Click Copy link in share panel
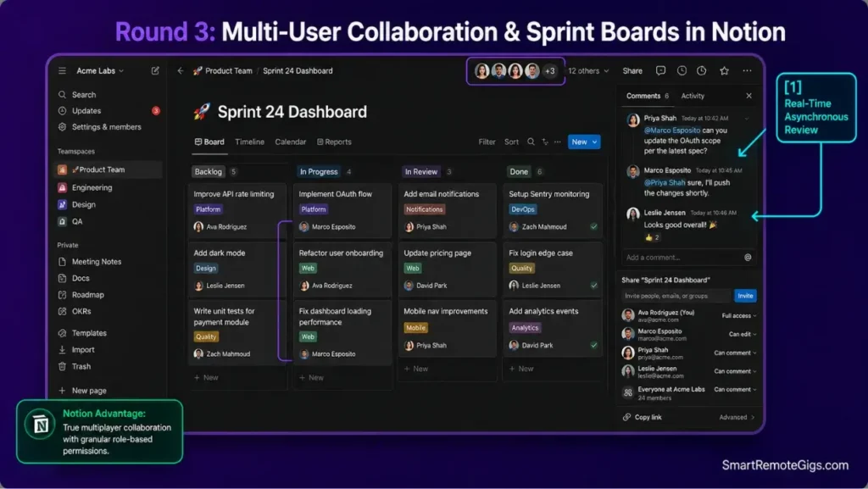 (x=643, y=417)
